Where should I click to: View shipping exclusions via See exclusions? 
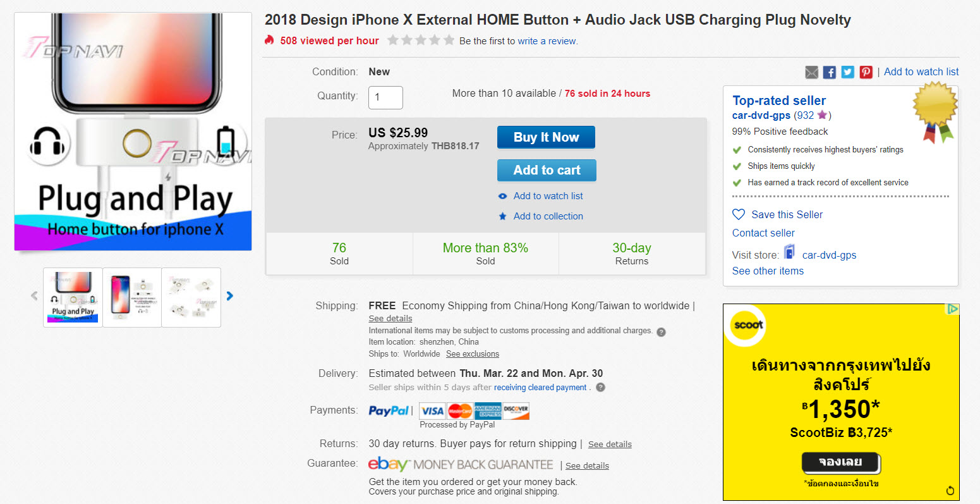click(x=472, y=353)
